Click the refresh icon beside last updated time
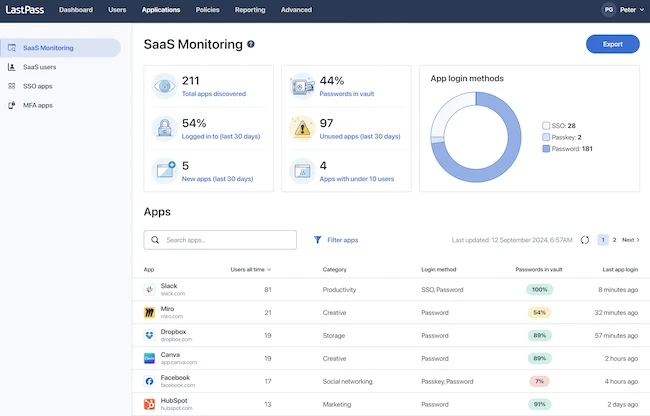The image size is (650, 416). (x=585, y=240)
